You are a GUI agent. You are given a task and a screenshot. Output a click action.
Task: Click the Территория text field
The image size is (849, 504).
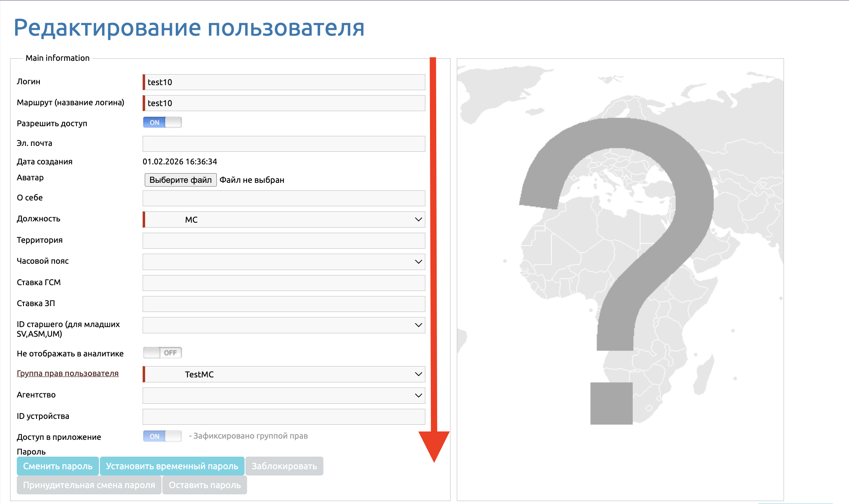click(x=284, y=241)
